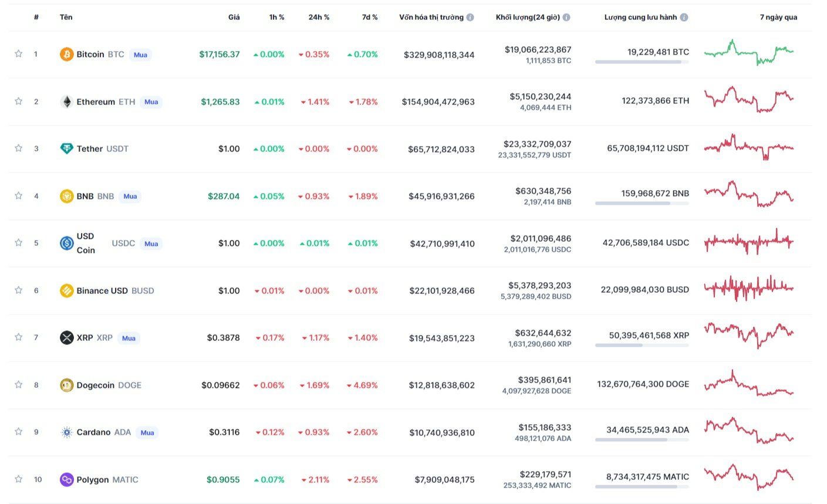Click the BNB coin logo
Screen dimensions: 827x504
tap(67, 196)
